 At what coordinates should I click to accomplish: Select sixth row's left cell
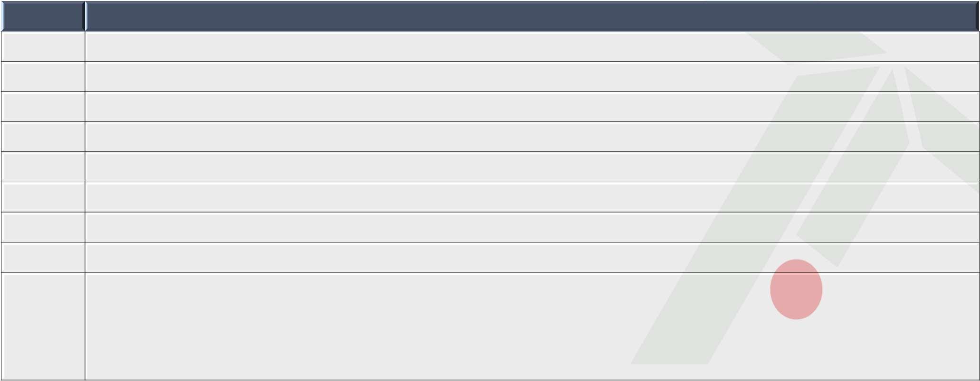coord(43,197)
